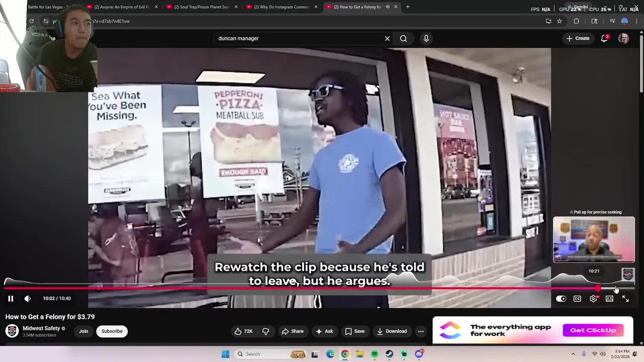Open the Create menu
The width and height of the screenshot is (644, 362).
[x=578, y=38]
